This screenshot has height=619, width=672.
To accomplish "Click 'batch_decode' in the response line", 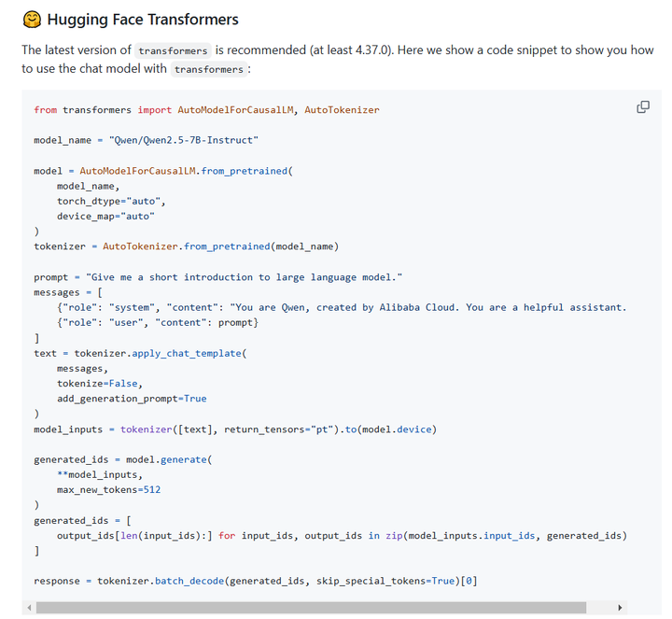I will [189, 581].
